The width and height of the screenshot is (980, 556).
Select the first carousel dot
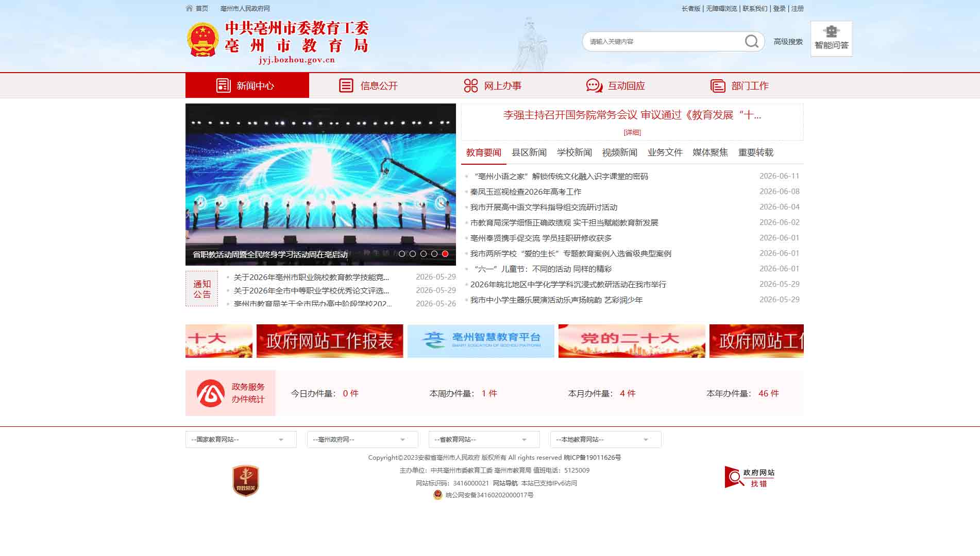coord(402,254)
